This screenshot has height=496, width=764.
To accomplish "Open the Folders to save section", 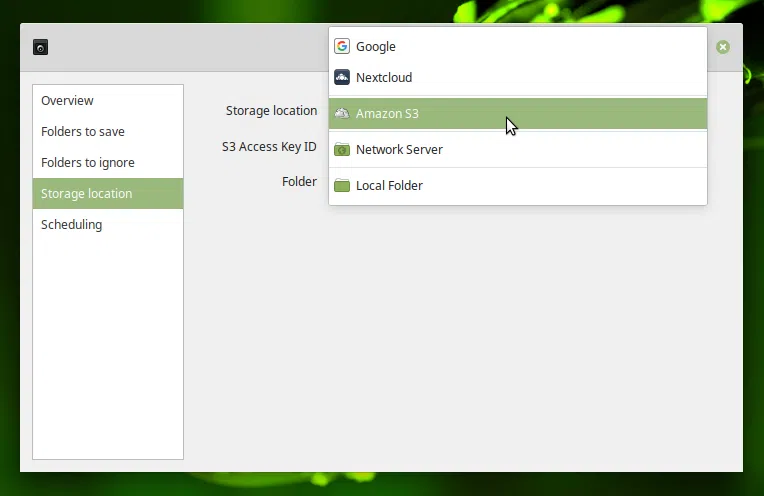I will tap(83, 131).
